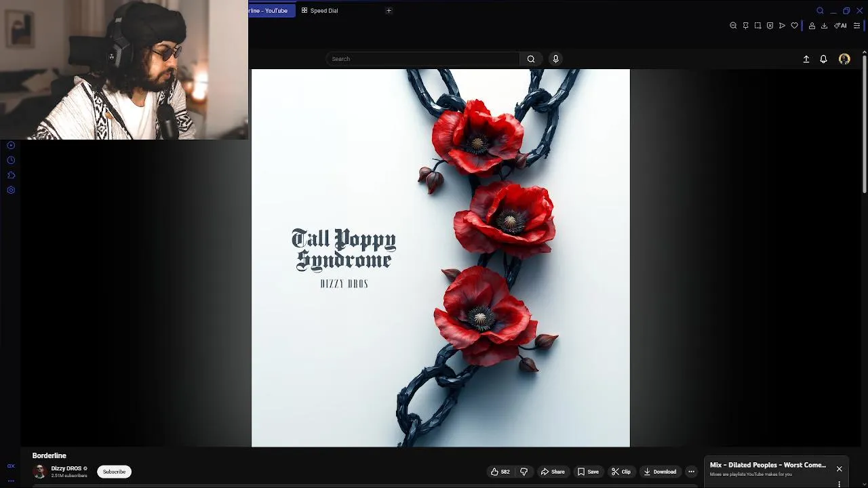Viewport: 868px width, 488px height.
Task: Open the Dizzy DROS channel name link
Action: click(66, 468)
